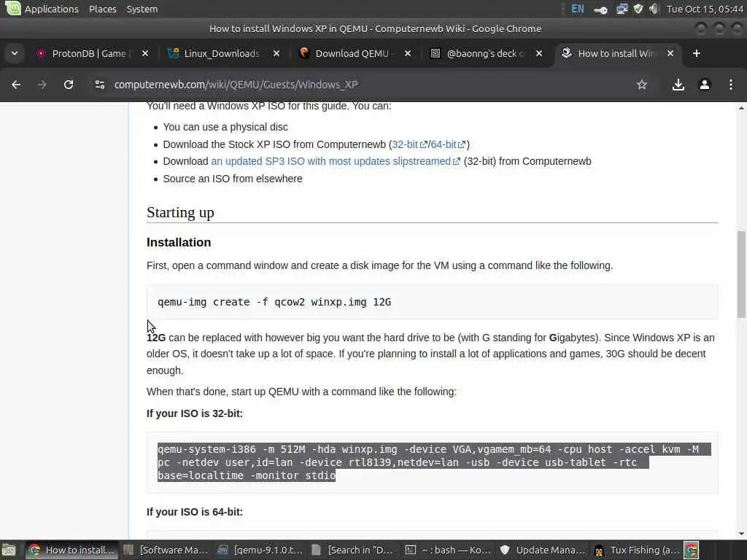Close the How to install Windows XP tab
Viewport: 747px width, 560px height.
670,53
